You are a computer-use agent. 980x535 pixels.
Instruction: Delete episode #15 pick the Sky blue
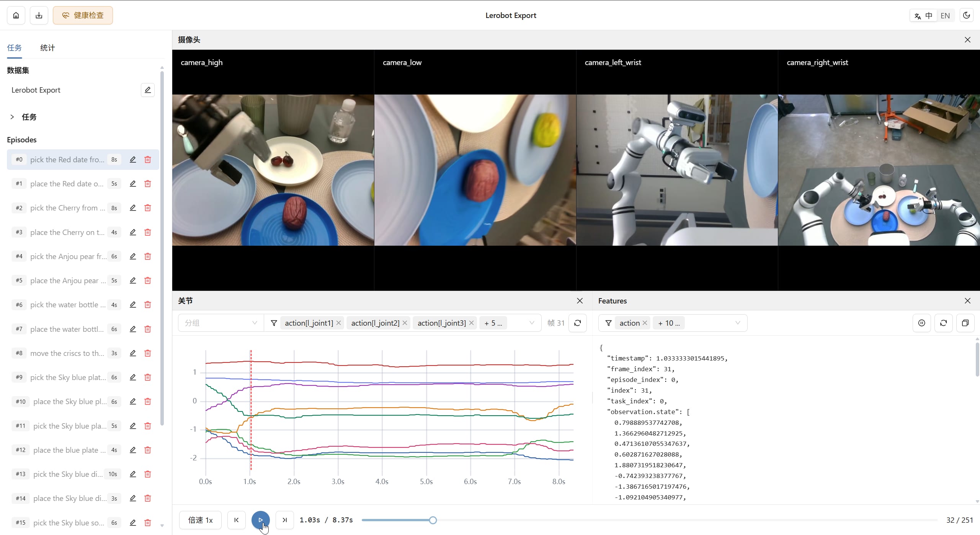click(148, 523)
